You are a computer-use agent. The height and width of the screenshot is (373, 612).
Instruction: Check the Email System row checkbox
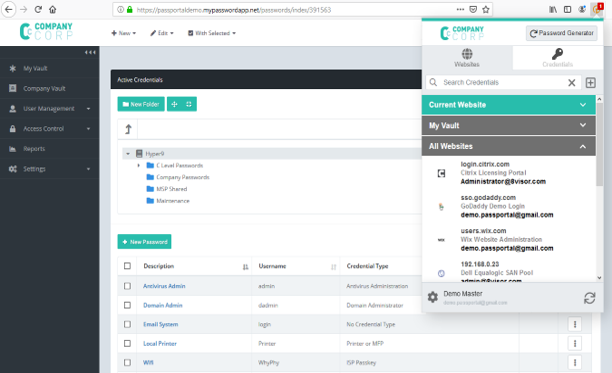(x=127, y=324)
